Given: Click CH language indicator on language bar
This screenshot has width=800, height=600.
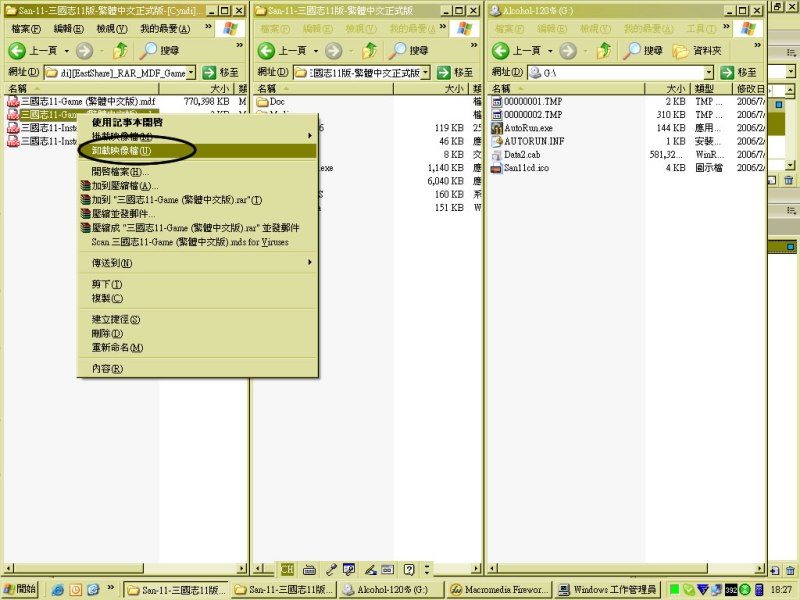Looking at the screenshot, I should click(x=287, y=569).
